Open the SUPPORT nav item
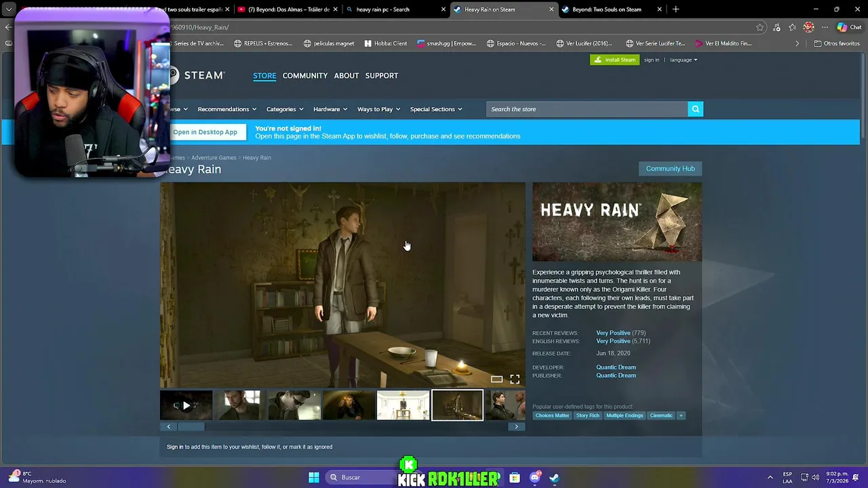The image size is (868, 488). (x=382, y=75)
